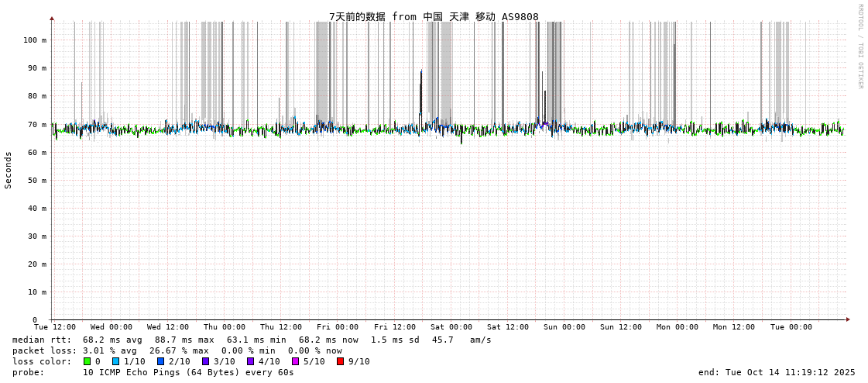Click the magenta 5/10 loss color swatch
This screenshot has width=868, height=383.
295,361
